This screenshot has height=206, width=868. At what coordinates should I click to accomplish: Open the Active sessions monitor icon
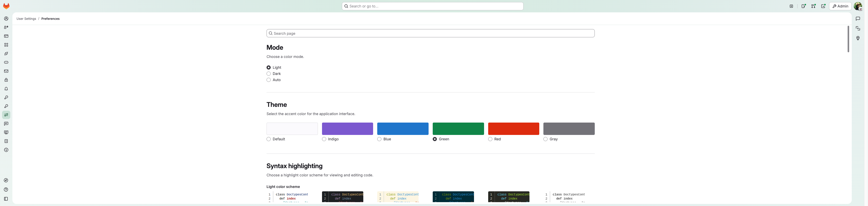click(6, 132)
